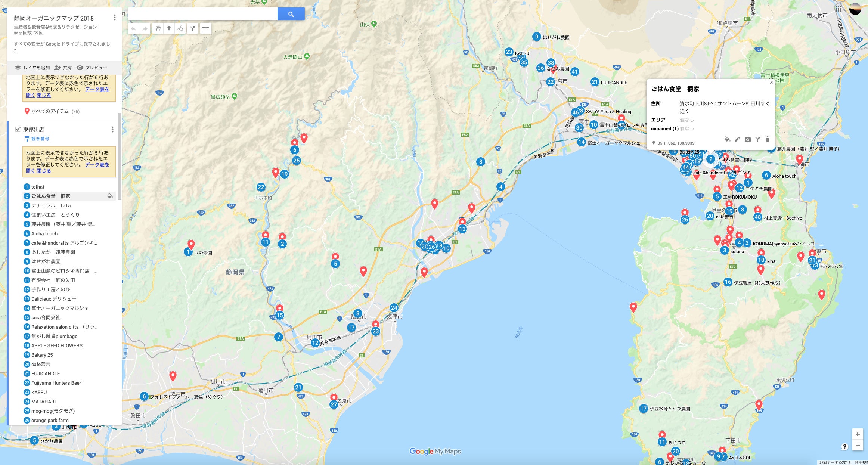
Task: Open the map title three-dot menu
Action: pos(115,18)
